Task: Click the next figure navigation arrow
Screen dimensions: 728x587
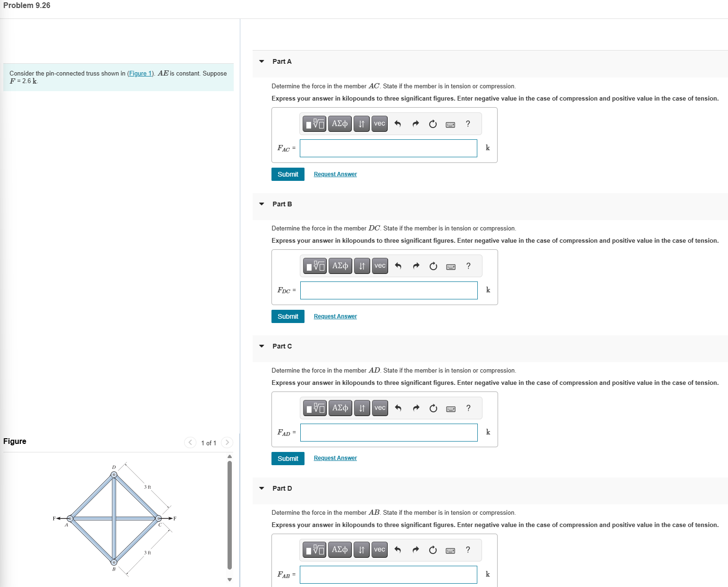Action: [227, 442]
